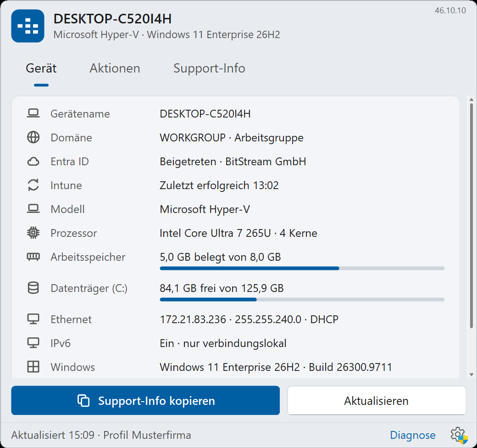This screenshot has width=477, height=448.
Task: Click the Gerätename value DESKTOP-C520I4H
Action: tap(205, 114)
